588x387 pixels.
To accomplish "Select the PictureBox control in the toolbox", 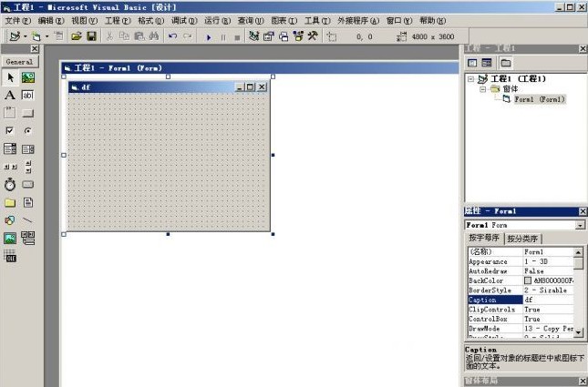I will click(27, 77).
